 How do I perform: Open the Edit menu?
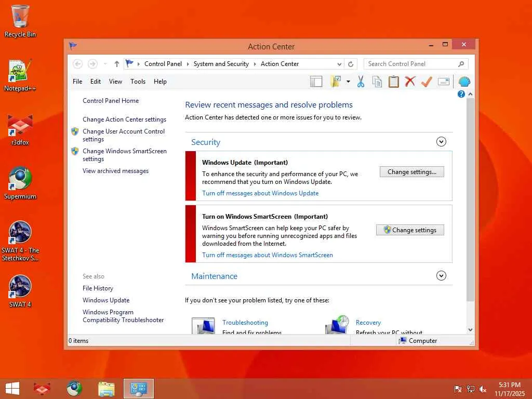(x=96, y=82)
